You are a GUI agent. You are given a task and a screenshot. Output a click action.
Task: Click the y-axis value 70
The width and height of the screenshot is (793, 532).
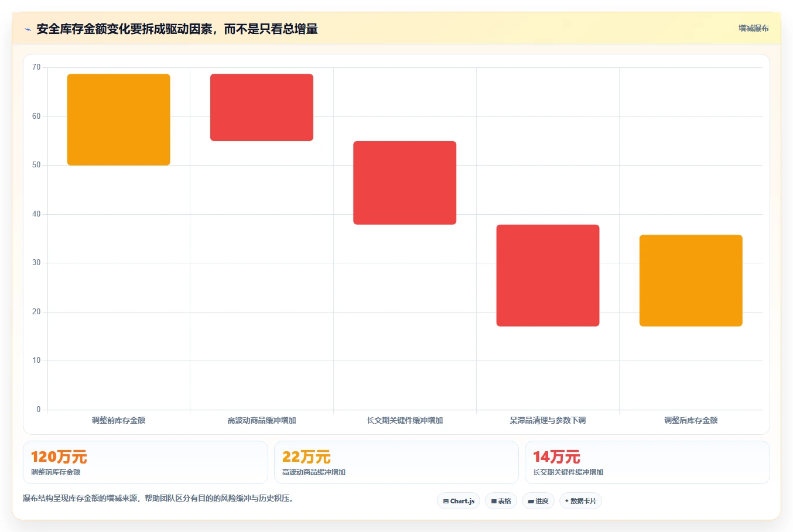36,67
